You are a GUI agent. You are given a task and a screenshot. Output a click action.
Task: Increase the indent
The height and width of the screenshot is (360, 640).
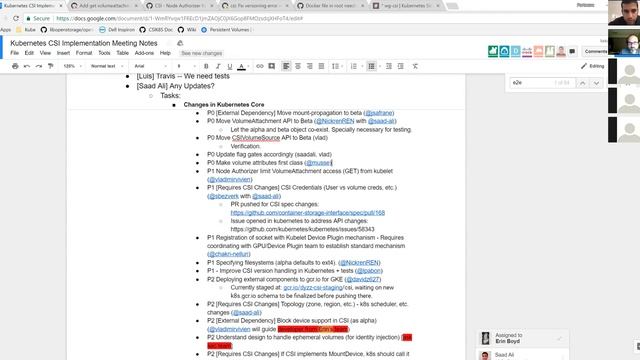401,66
